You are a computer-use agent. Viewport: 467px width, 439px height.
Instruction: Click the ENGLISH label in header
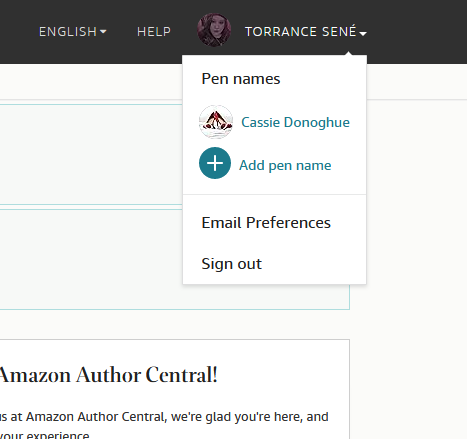(68, 32)
